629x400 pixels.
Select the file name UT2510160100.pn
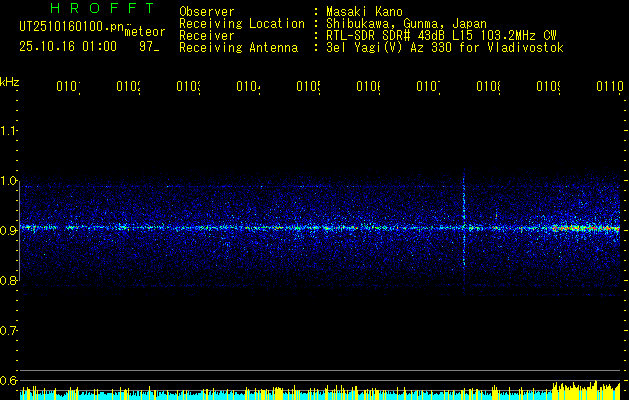click(72, 26)
